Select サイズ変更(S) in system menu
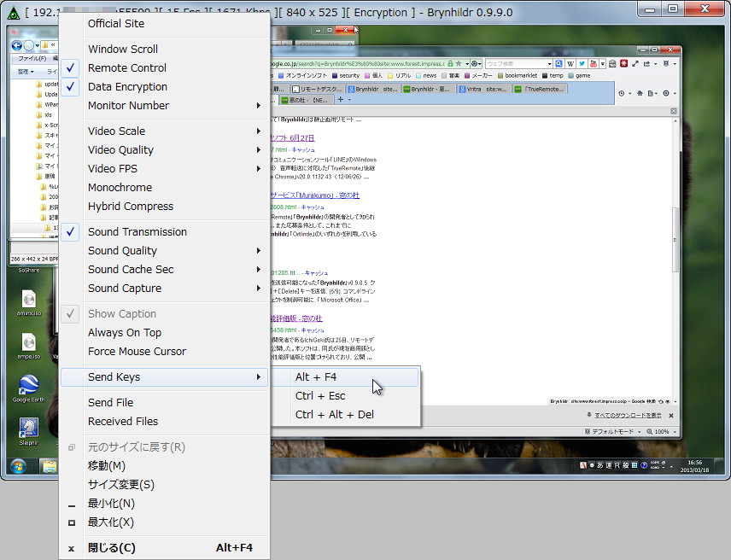 click(164, 485)
